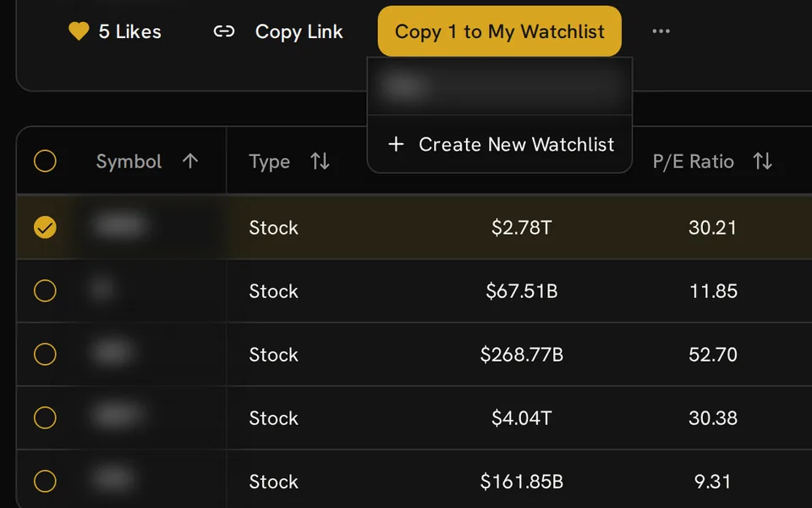This screenshot has width=812, height=508.
Task: Click Copy 1 to My Watchlist button
Action: click(500, 31)
